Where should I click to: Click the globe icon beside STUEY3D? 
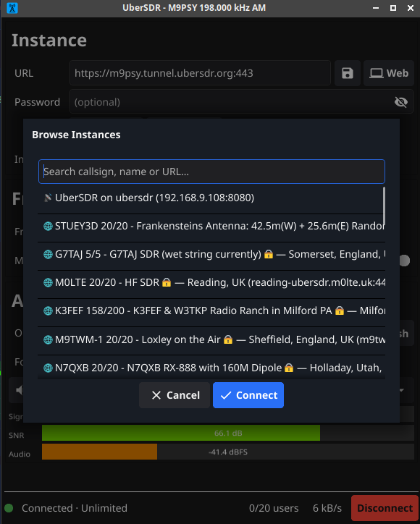[x=48, y=227]
